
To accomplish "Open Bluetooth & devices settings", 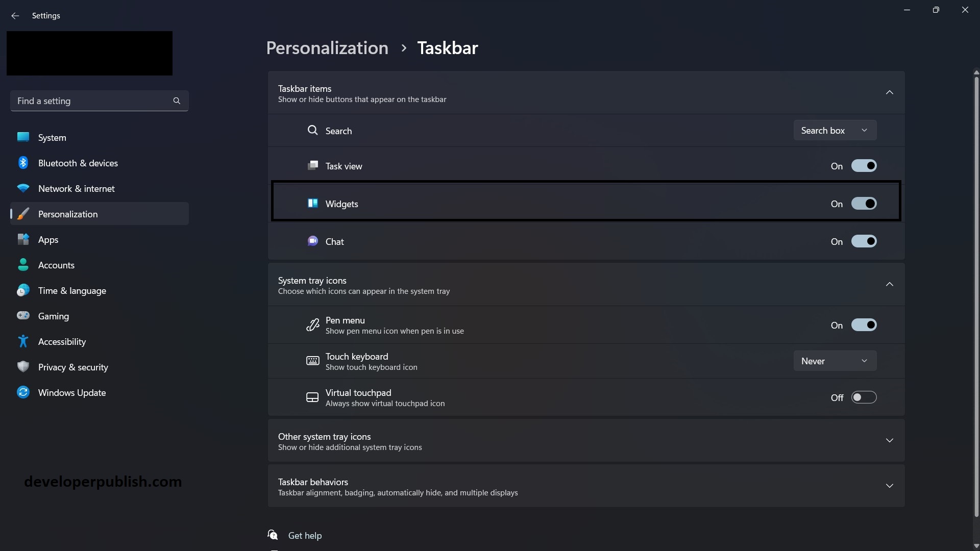I will point(23,162).
